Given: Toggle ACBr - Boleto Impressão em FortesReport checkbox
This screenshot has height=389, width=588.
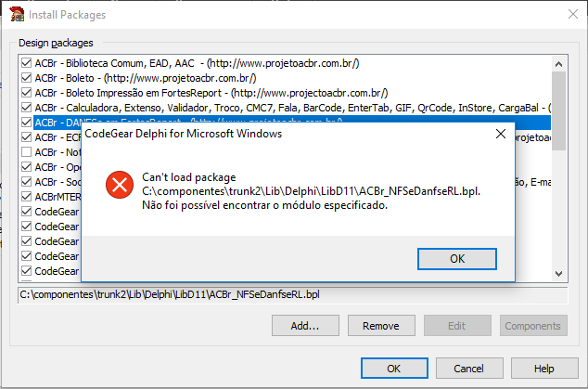Looking at the screenshot, I should (x=26, y=92).
